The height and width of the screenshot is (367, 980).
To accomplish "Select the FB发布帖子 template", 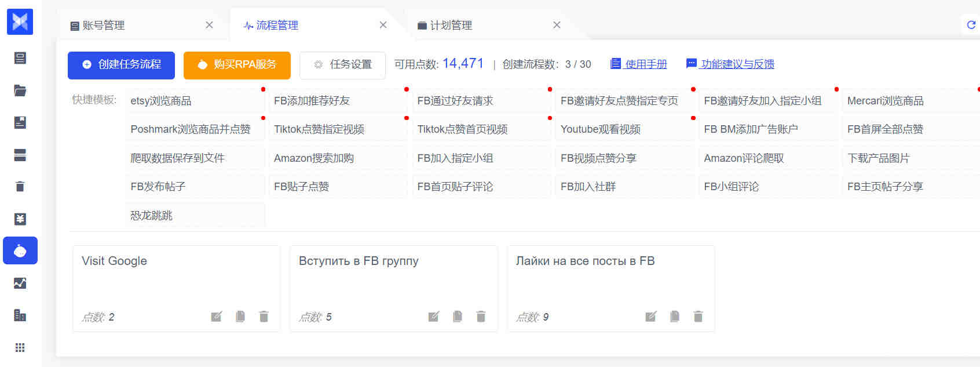I will point(195,187).
